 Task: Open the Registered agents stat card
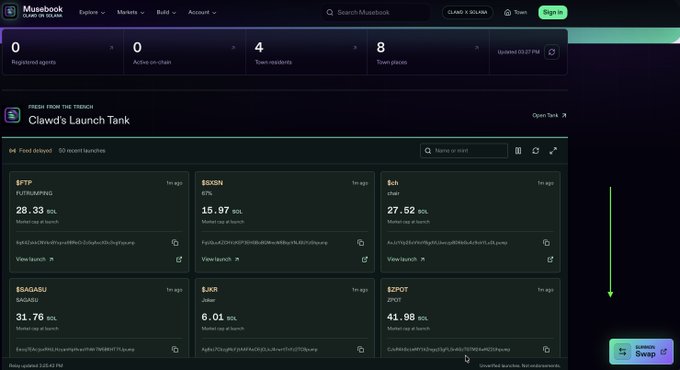click(x=63, y=52)
